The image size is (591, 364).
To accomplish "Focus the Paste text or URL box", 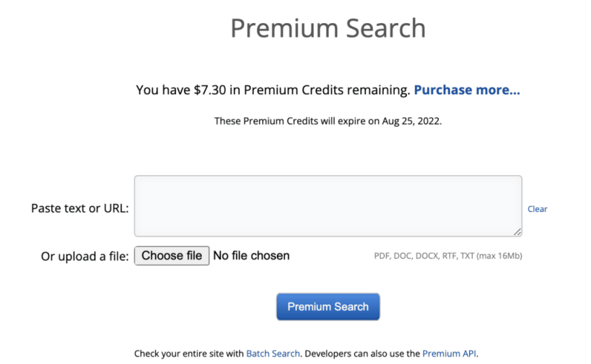I will (x=328, y=205).
